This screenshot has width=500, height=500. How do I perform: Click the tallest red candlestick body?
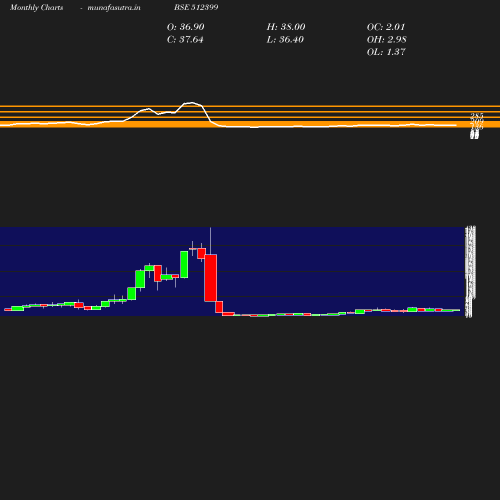pyautogui.click(x=211, y=278)
